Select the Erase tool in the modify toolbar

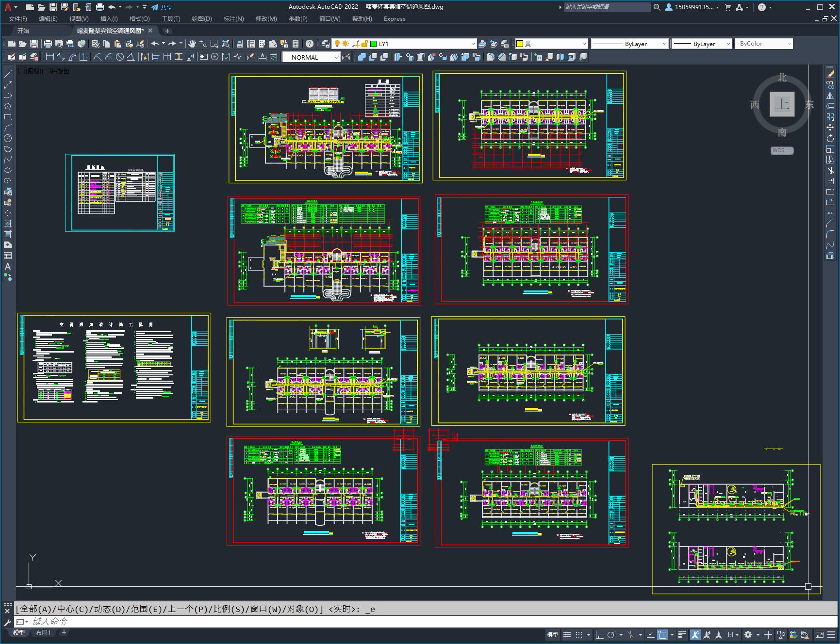(x=830, y=74)
